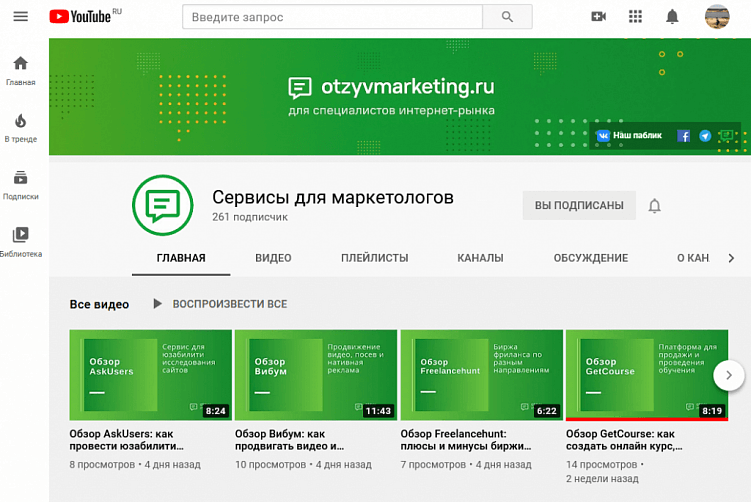Switch to the О КАНАЛЕ tab
Screen dimensions: 751x502
point(693,258)
